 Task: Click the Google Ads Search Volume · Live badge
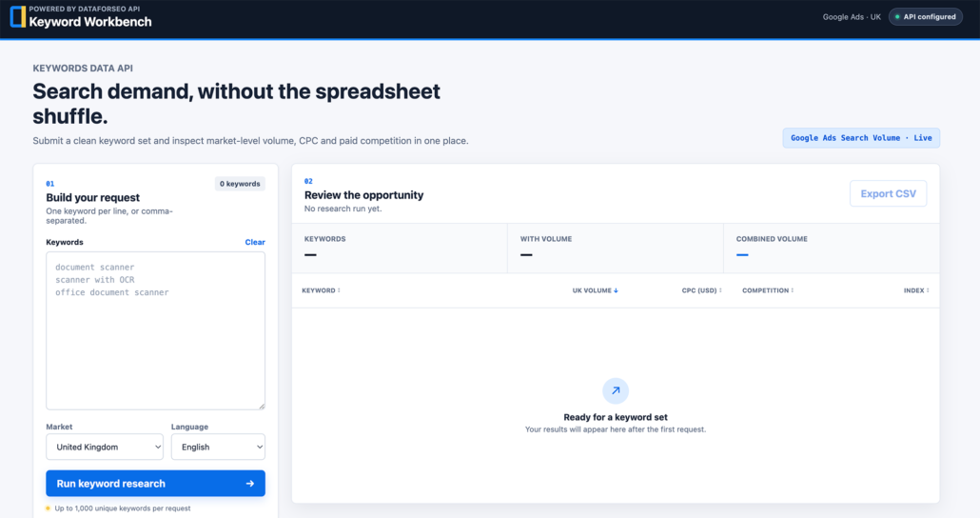click(861, 138)
